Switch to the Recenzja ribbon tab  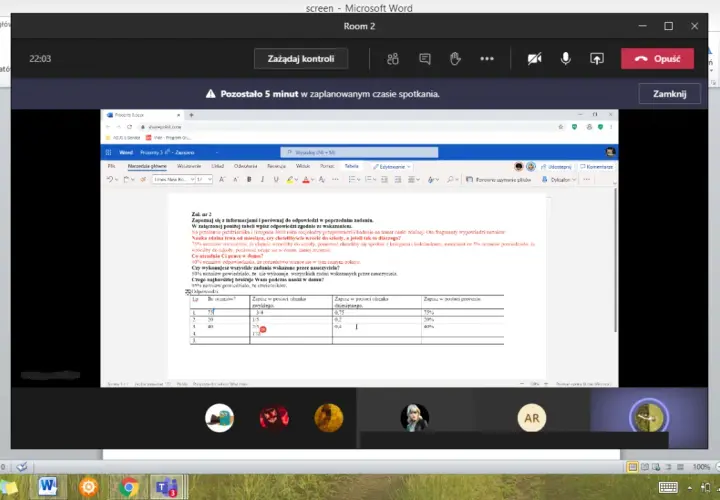point(276,166)
